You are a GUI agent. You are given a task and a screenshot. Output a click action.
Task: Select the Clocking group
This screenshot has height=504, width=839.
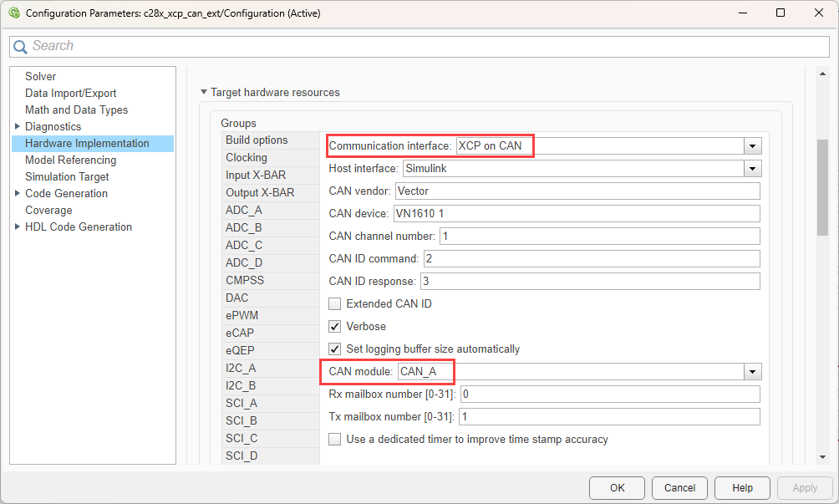pos(247,158)
